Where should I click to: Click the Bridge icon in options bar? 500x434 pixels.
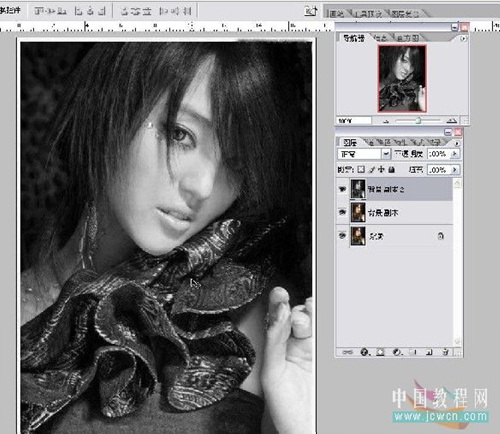[311, 11]
